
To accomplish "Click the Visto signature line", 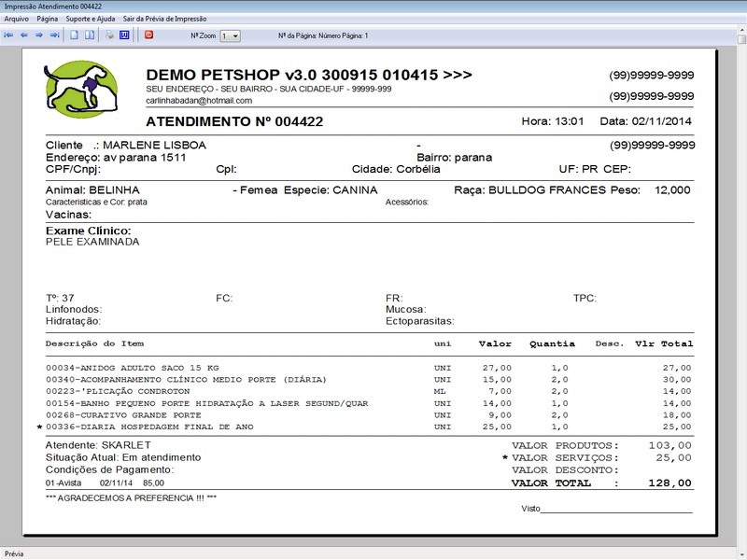I will 616,511.
